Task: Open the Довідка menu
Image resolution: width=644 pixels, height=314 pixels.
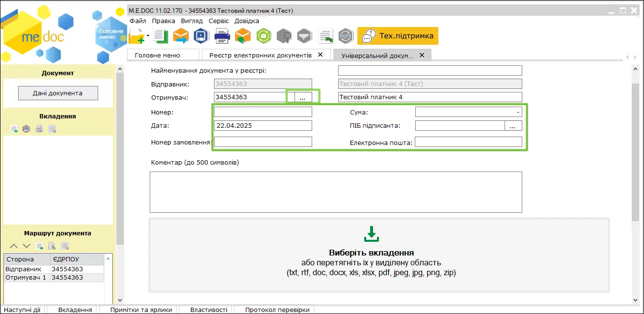Action: (246, 21)
